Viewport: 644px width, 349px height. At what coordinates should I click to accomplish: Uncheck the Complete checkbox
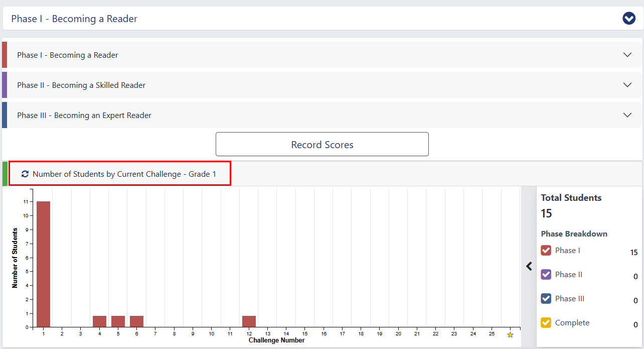click(546, 323)
